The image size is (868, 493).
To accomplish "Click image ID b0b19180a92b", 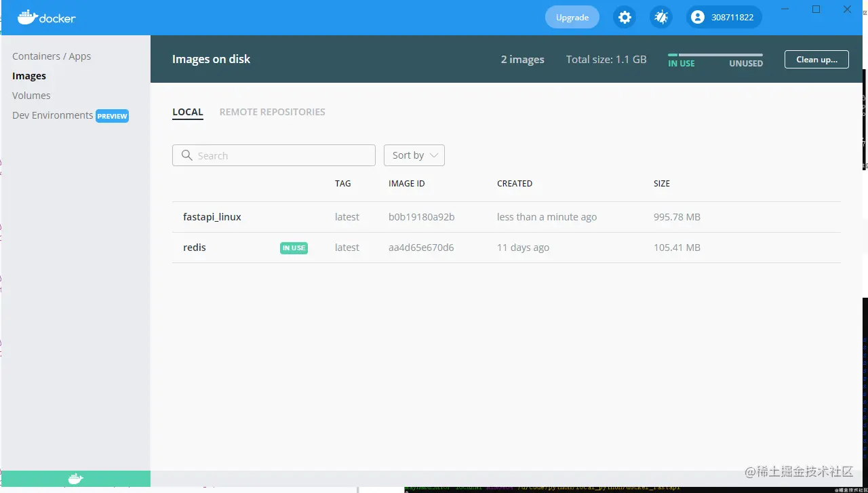I will click(422, 217).
